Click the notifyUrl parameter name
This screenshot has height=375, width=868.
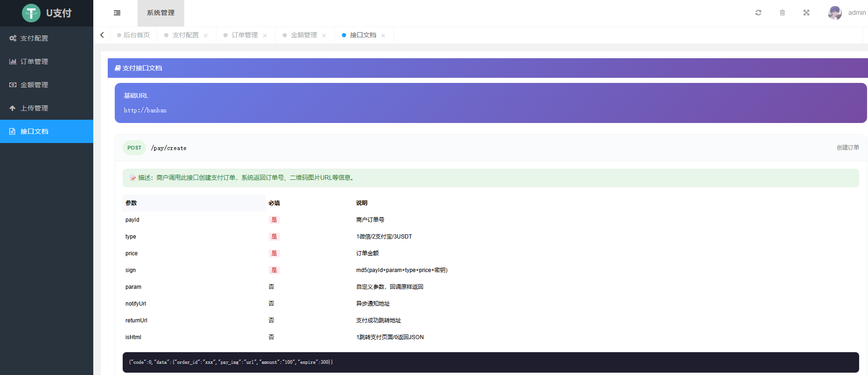[x=136, y=304]
